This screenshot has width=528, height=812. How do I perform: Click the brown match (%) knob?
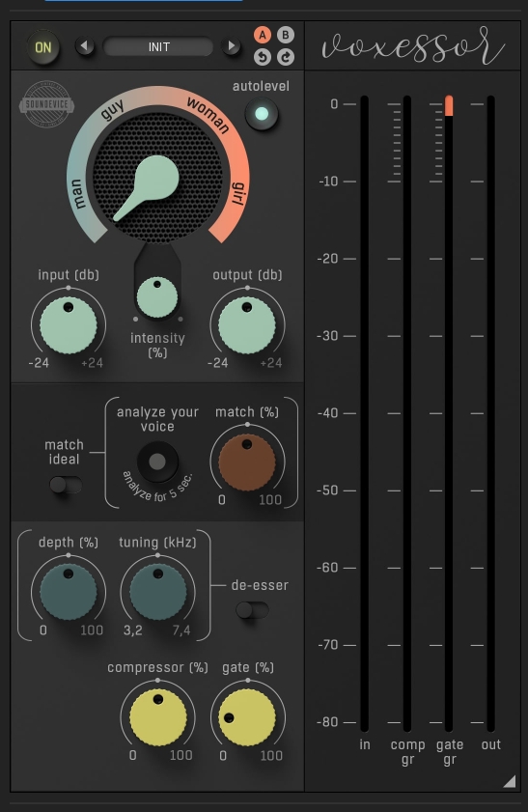click(247, 462)
